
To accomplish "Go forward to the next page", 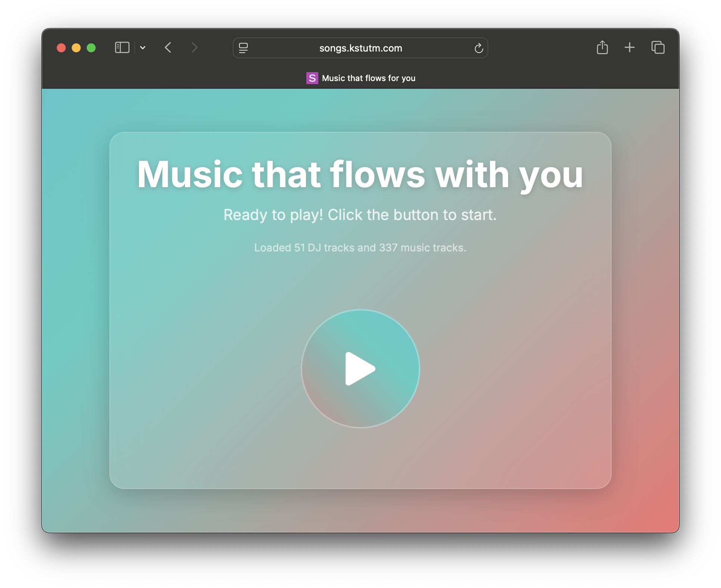I will click(194, 48).
